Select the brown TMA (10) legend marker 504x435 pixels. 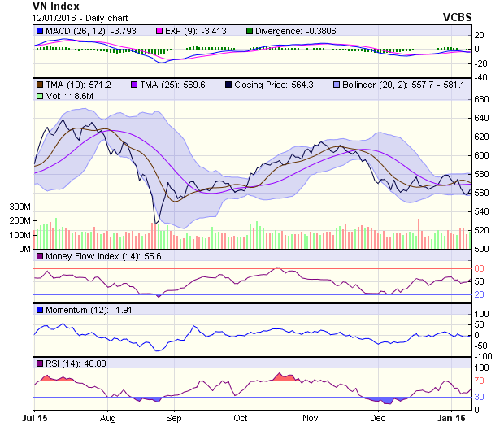pos(41,84)
